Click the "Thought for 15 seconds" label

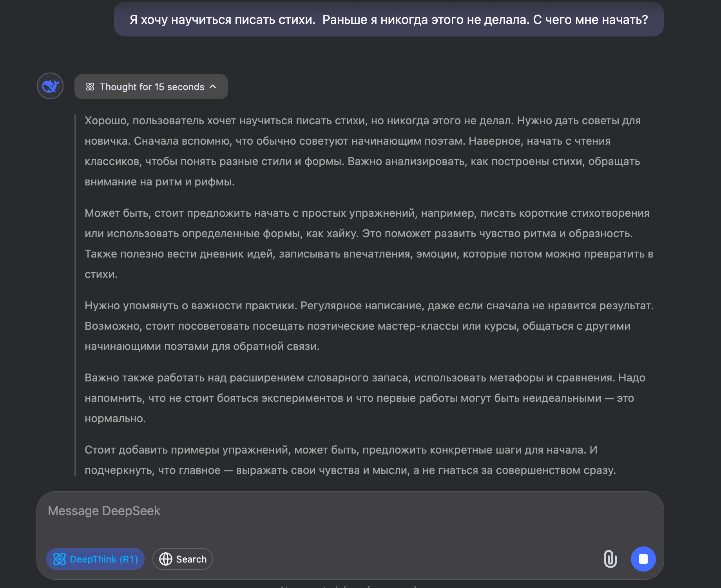(152, 87)
